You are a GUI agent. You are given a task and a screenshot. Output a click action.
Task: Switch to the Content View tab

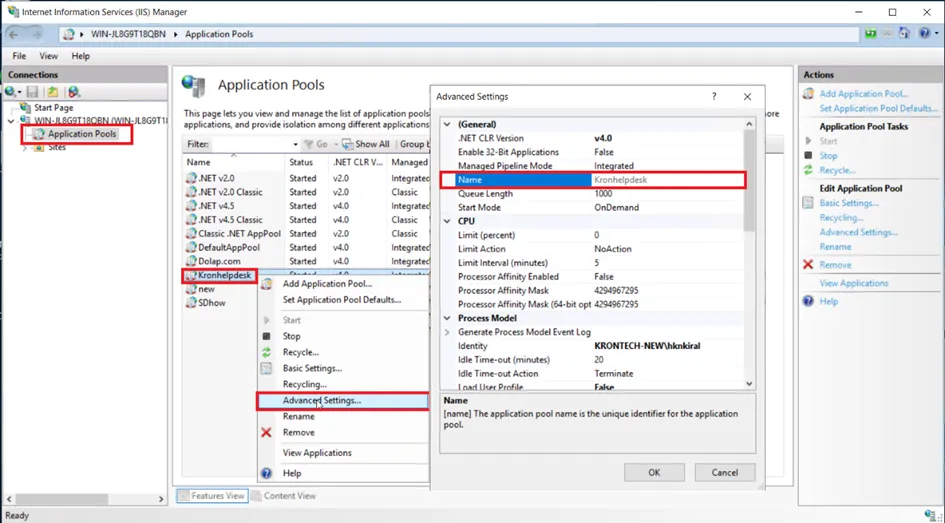pos(283,496)
